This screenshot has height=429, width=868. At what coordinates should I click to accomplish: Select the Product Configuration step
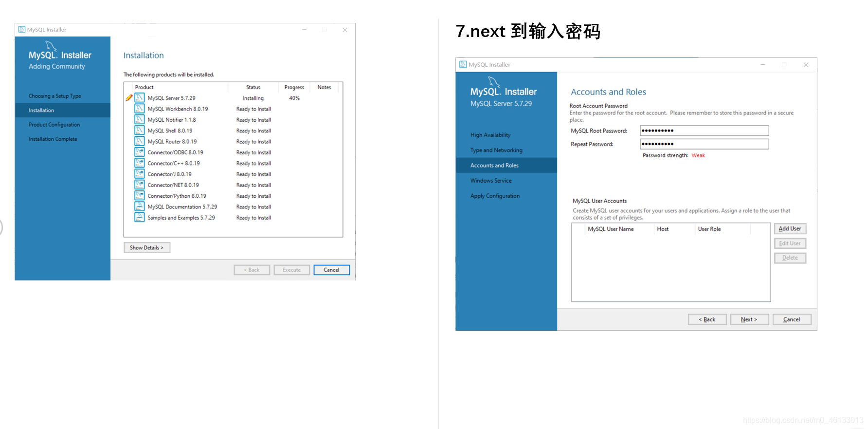point(54,125)
